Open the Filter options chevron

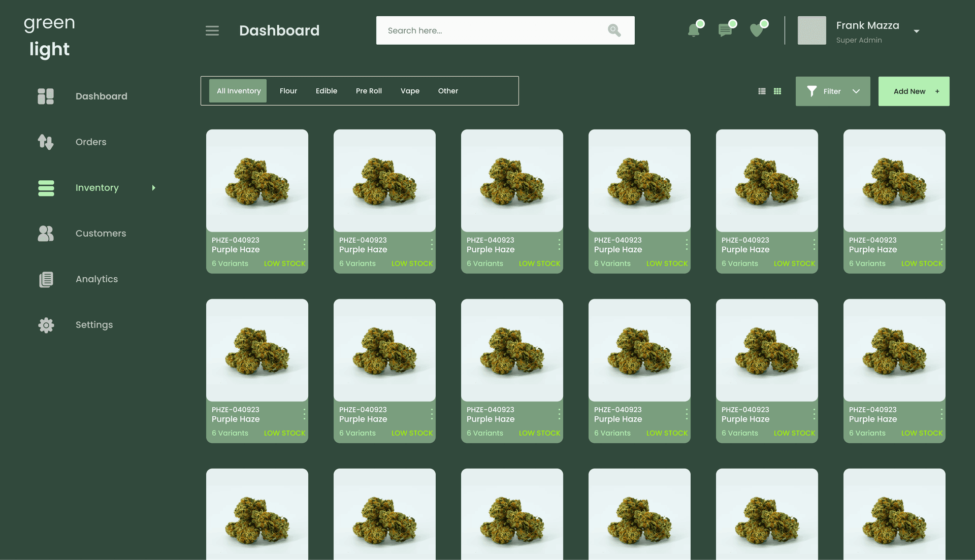click(856, 91)
